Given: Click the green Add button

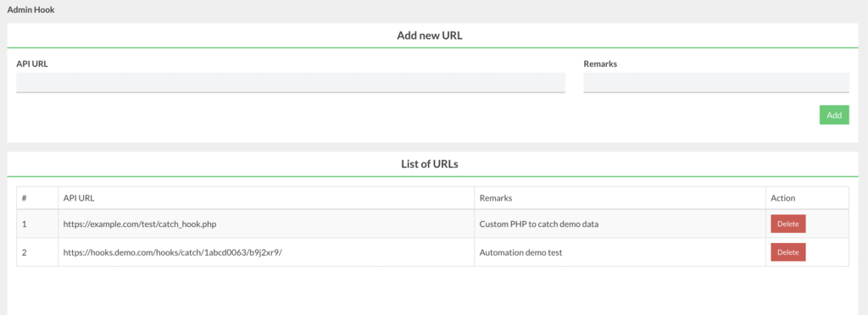Looking at the screenshot, I should coord(834,115).
